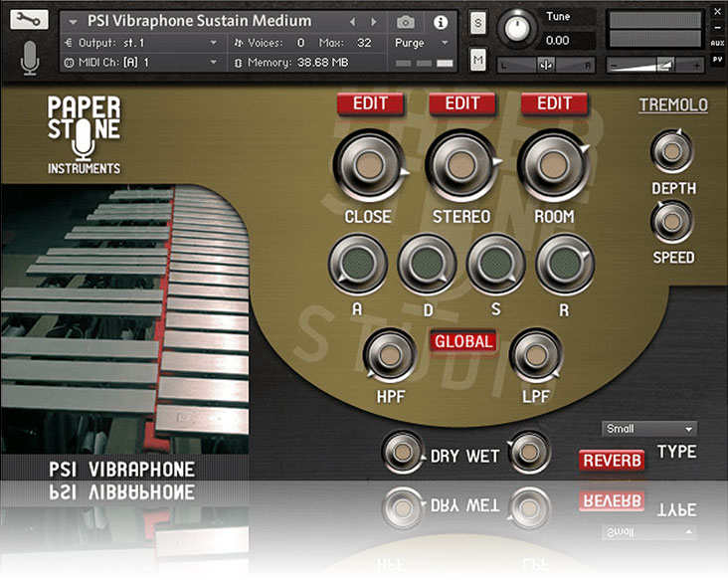Toggle the Mute (M) button
Viewport: 728px width, 580px height.
point(478,61)
